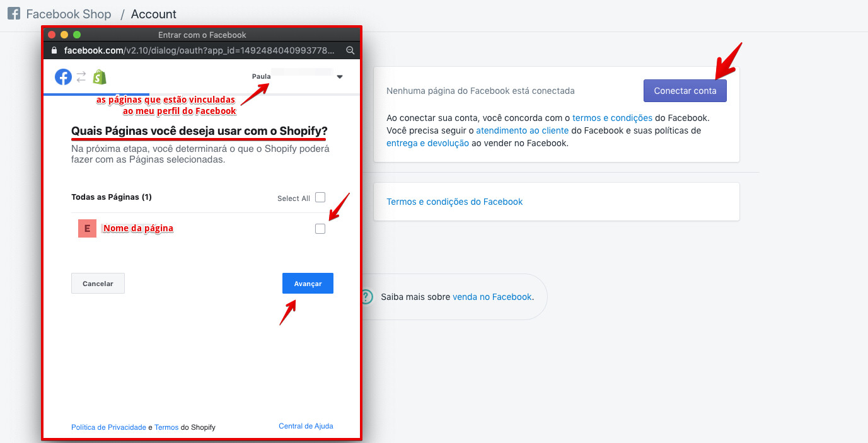Check the Nome da página checkbox
Viewport: 868px width, 443px height.
point(320,229)
